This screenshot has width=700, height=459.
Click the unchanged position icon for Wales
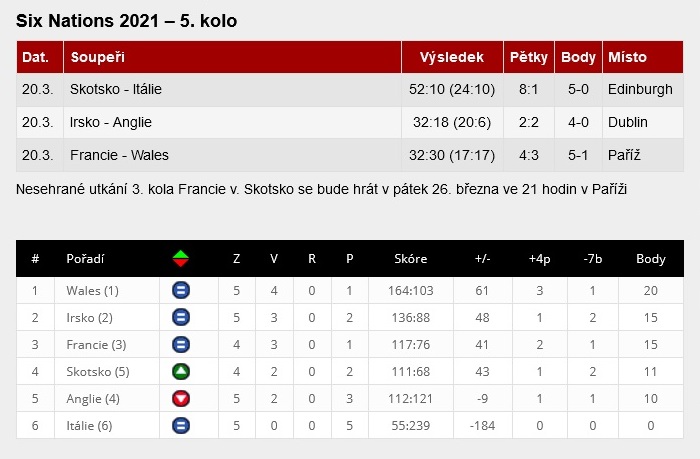point(181,291)
